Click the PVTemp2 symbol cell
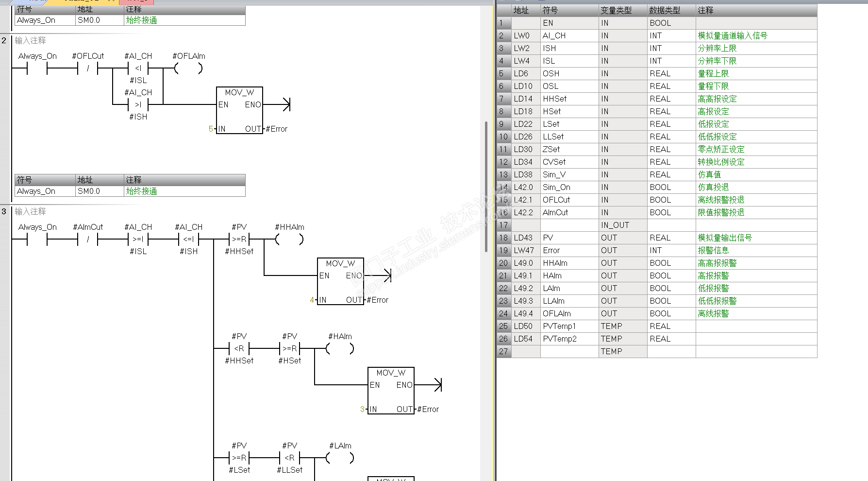Screen dimensions: 868x481 pyautogui.click(x=569, y=339)
